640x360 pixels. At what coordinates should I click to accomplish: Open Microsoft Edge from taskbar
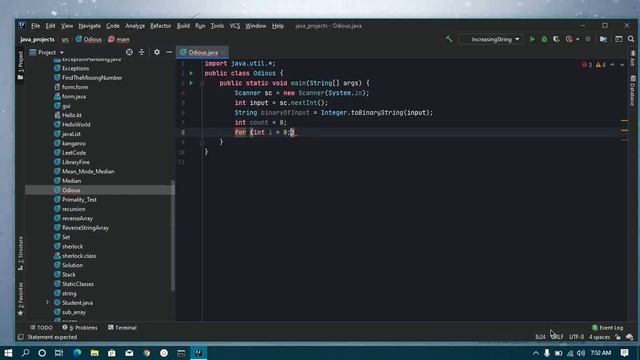tap(77, 353)
